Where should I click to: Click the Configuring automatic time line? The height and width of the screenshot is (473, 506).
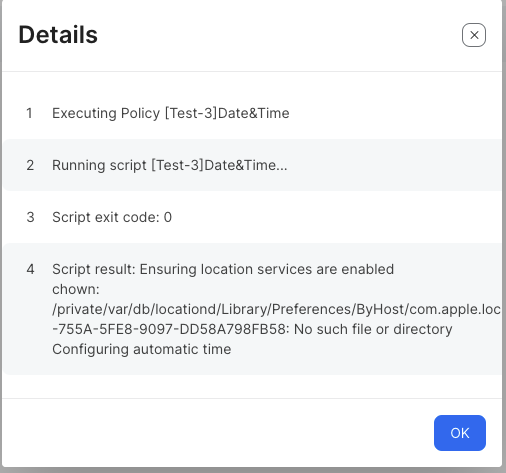(142, 349)
